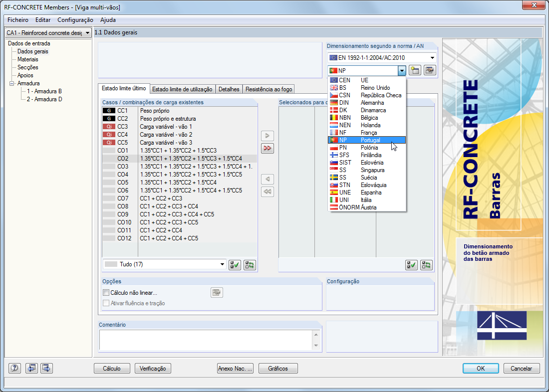Select all existing load cases icon

[x=235, y=265]
